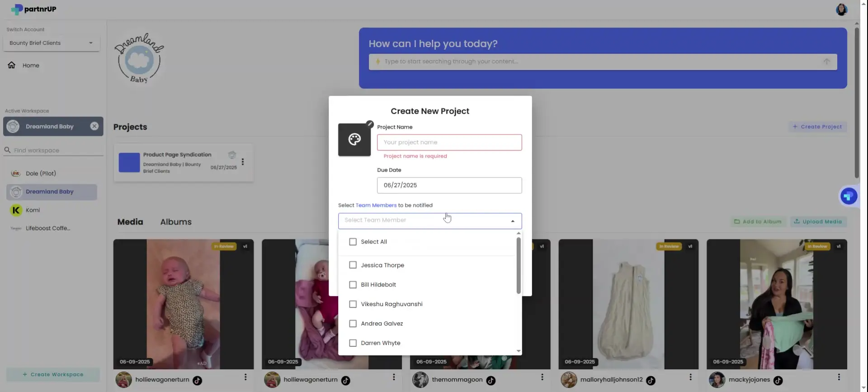
Task: Check the Vikeshu Raghuvanshi checkbox
Action: 353,304
